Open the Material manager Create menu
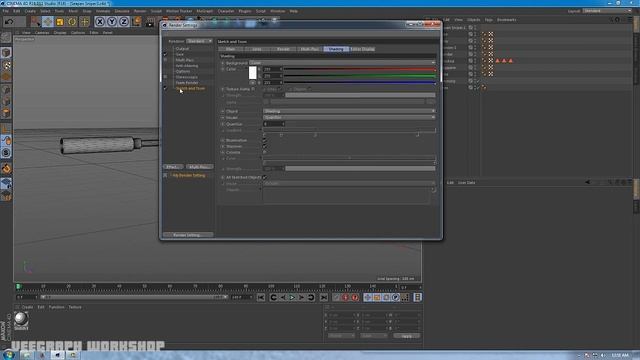Viewport: 640px width, 360px height. click(x=27, y=307)
